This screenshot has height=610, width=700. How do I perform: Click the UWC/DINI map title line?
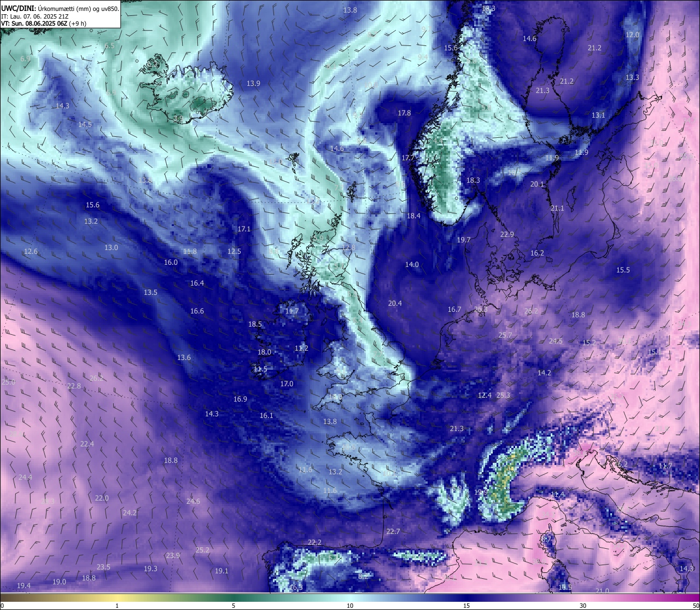pos(60,9)
